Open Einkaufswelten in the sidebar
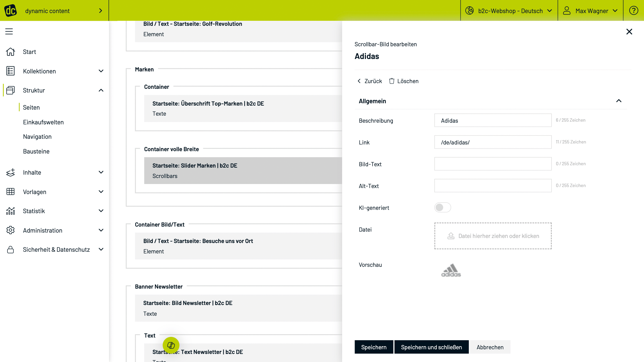The image size is (644, 362). tap(43, 122)
